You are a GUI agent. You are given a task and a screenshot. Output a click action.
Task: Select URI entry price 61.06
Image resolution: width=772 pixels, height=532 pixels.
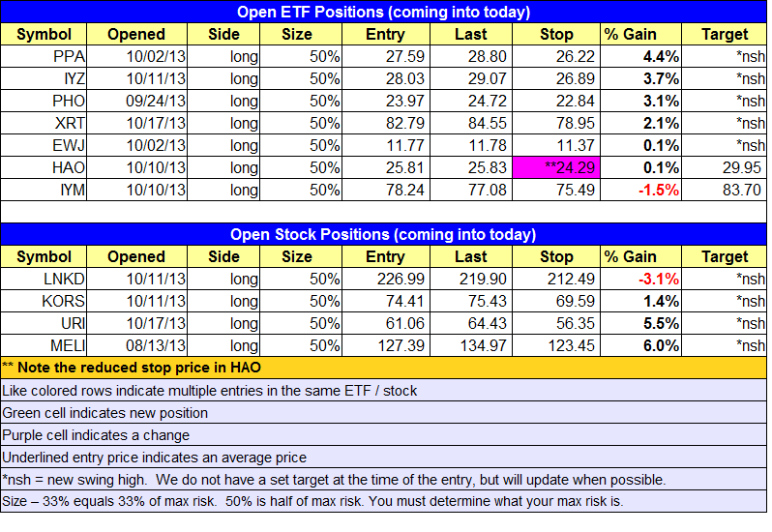386,323
